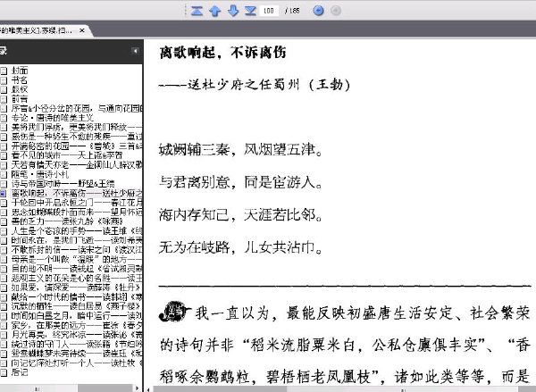
Task: Open bookmark '月光再亮，终究冰凉'
Action: pos(77,335)
